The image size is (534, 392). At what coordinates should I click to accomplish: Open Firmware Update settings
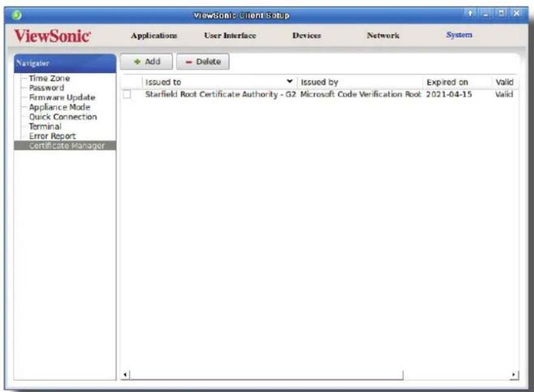pyautogui.click(x=62, y=97)
